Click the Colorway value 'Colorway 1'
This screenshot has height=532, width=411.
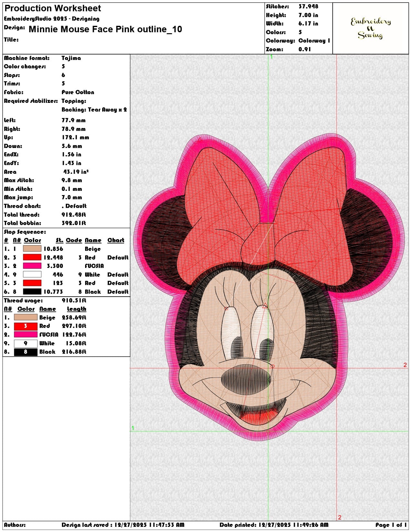point(314,41)
